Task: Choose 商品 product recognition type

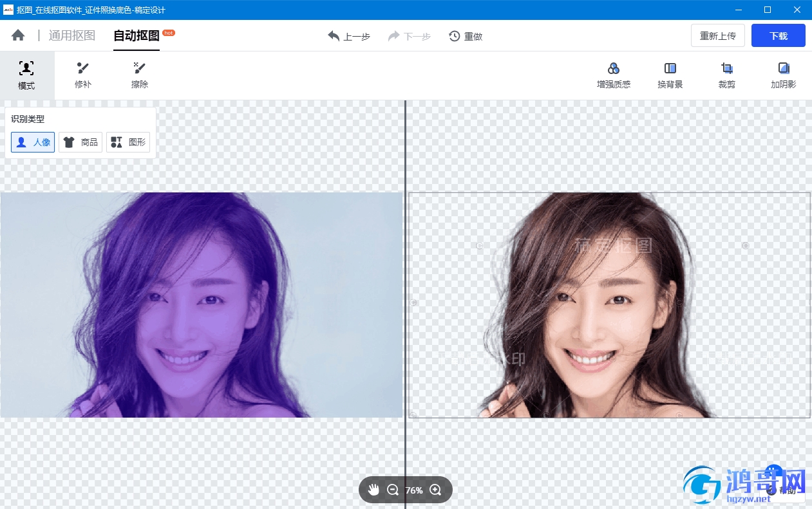Action: pos(80,142)
